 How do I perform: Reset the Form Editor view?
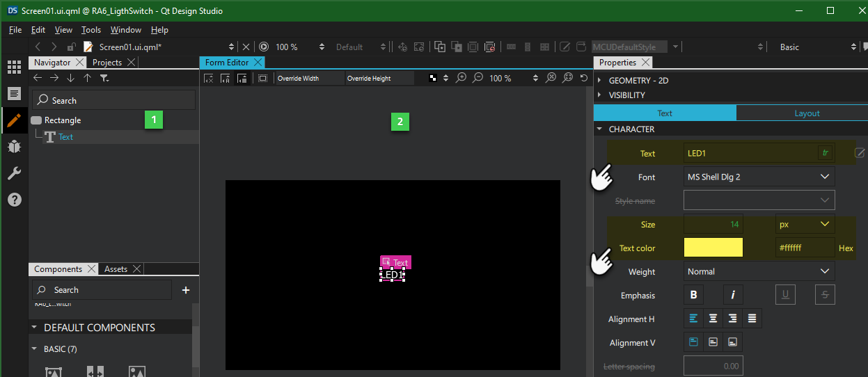coord(585,78)
